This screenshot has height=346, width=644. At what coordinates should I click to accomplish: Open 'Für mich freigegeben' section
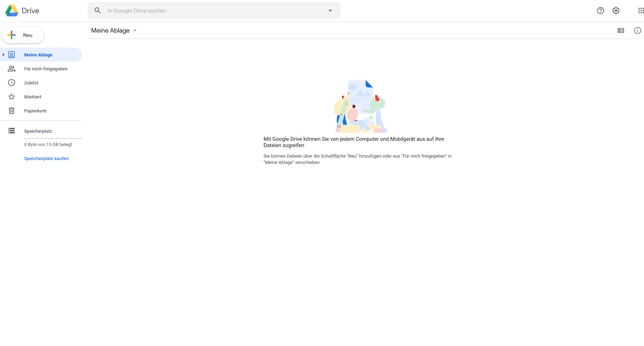(41, 69)
